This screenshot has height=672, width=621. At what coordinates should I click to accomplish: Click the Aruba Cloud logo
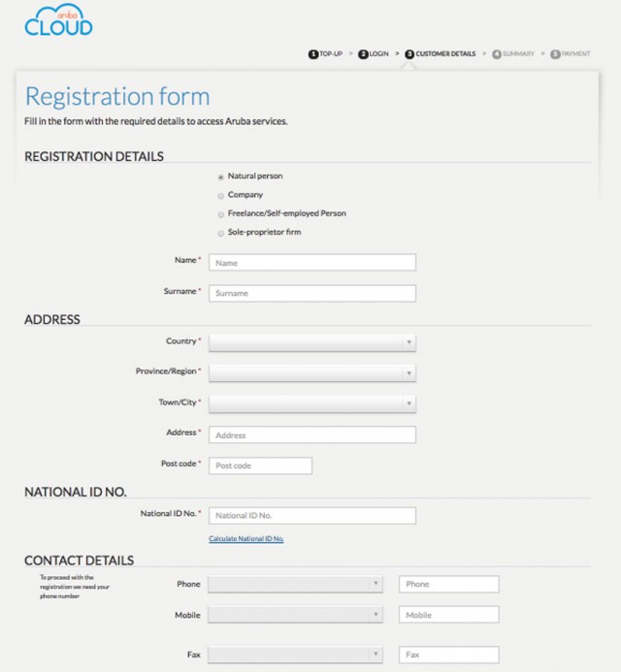click(58, 20)
